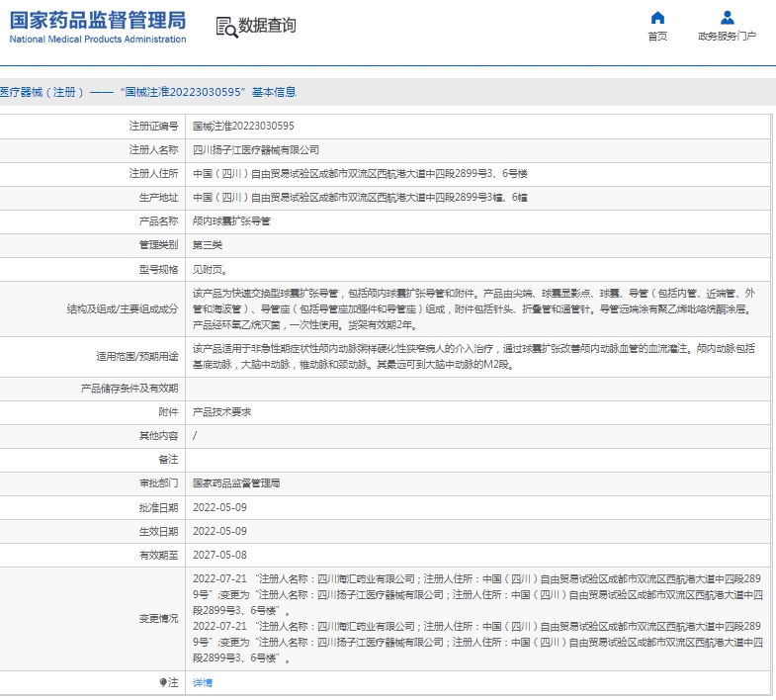Click the 注册人住所 address value

360,174
